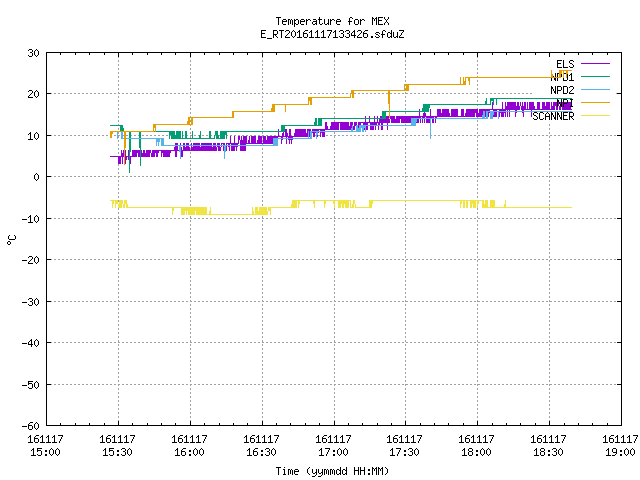Select the file name E_RT20161117133426.sfduZ
This screenshot has height=480, width=640.
click(x=332, y=34)
